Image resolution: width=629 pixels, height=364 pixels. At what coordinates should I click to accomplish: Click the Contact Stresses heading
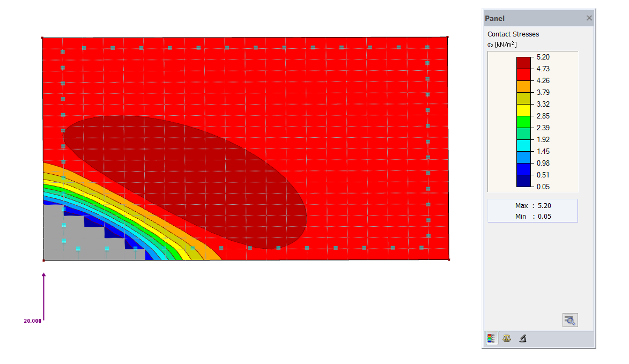pos(513,34)
